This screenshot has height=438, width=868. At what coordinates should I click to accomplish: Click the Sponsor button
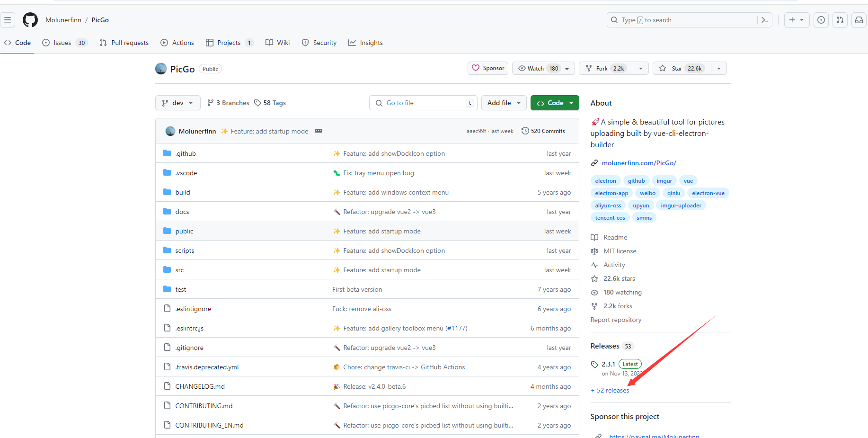[x=488, y=68]
